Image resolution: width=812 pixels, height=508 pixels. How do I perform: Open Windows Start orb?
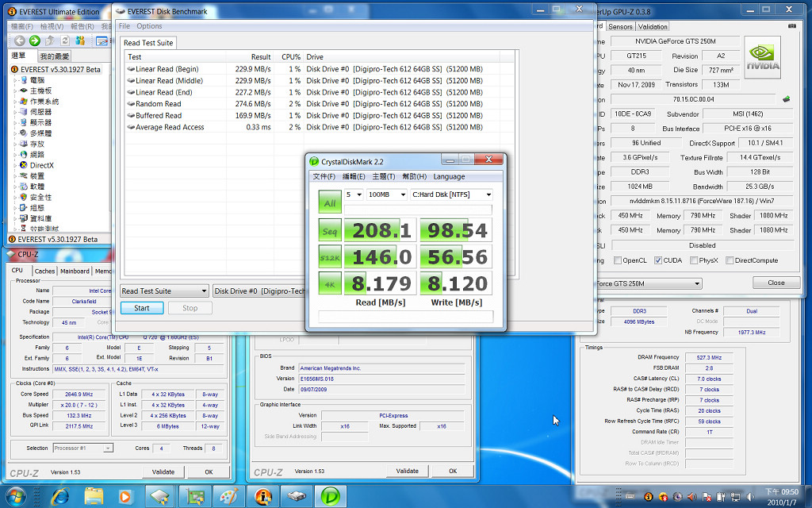click(x=16, y=496)
